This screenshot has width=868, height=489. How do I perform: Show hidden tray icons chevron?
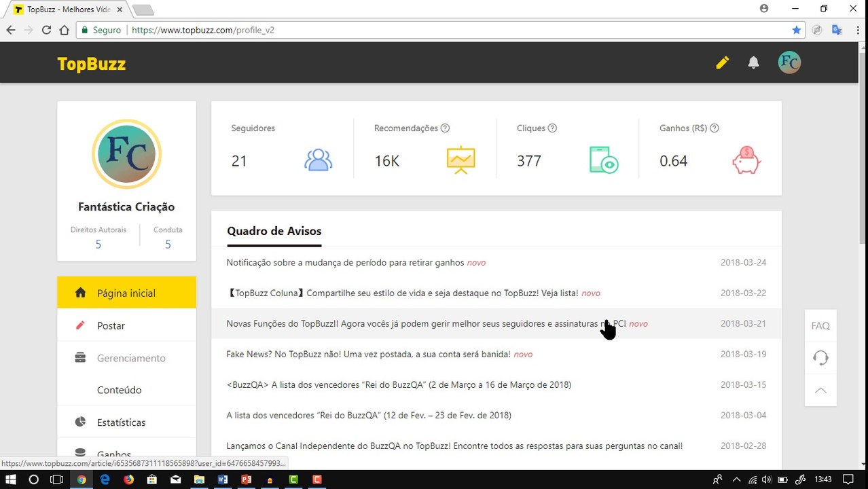[x=736, y=479]
